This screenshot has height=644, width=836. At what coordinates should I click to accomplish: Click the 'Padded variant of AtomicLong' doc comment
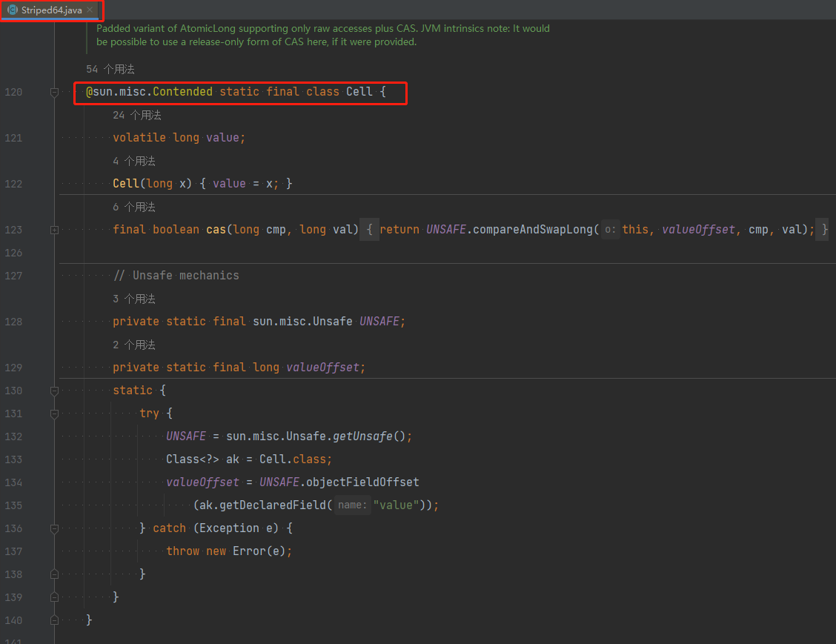pyautogui.click(x=323, y=35)
